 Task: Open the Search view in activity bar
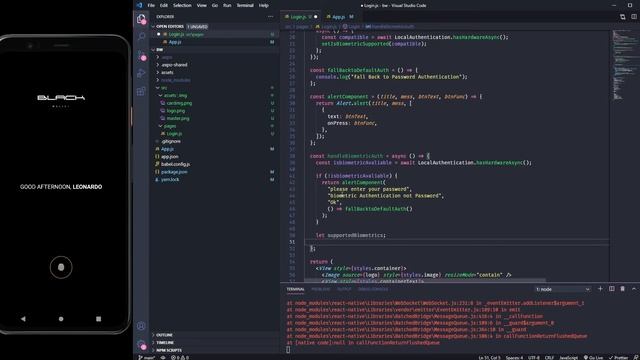pyautogui.click(x=141, y=37)
